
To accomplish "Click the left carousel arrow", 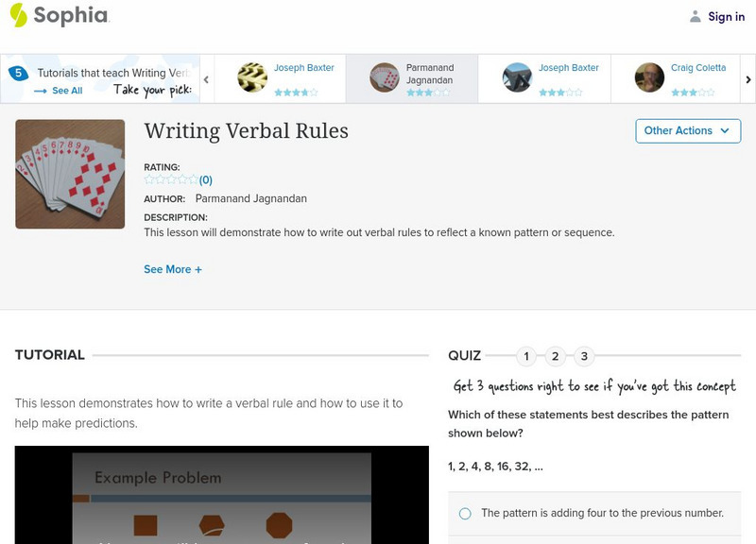I will point(207,80).
